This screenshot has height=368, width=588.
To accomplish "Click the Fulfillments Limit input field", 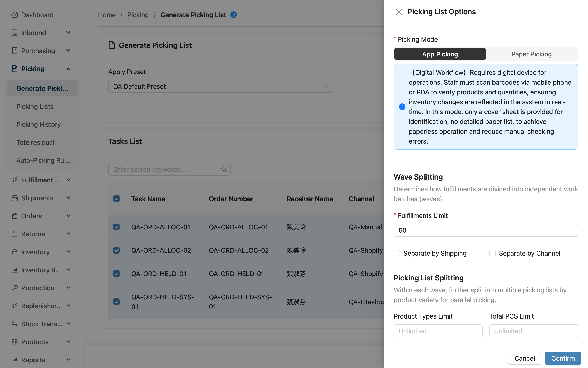I will tap(486, 230).
